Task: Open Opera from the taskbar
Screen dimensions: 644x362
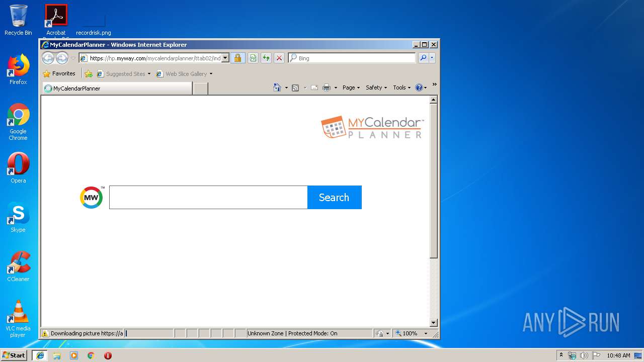Action: point(108,355)
